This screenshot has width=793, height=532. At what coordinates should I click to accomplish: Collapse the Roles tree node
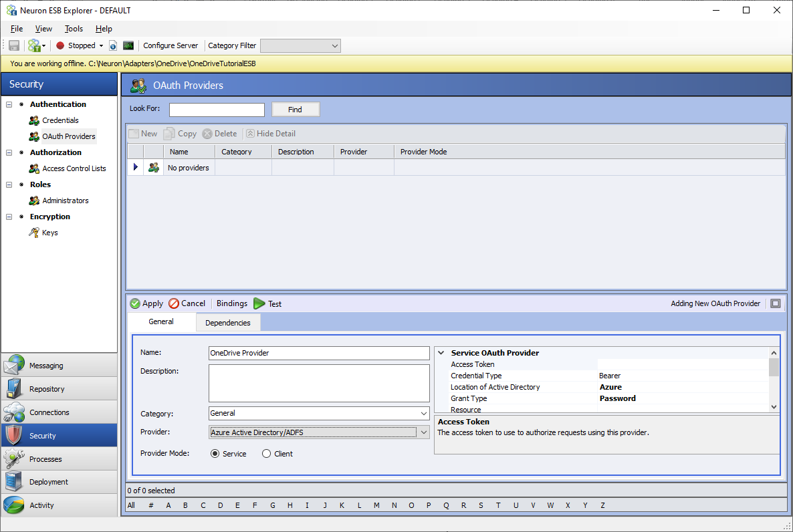point(9,184)
